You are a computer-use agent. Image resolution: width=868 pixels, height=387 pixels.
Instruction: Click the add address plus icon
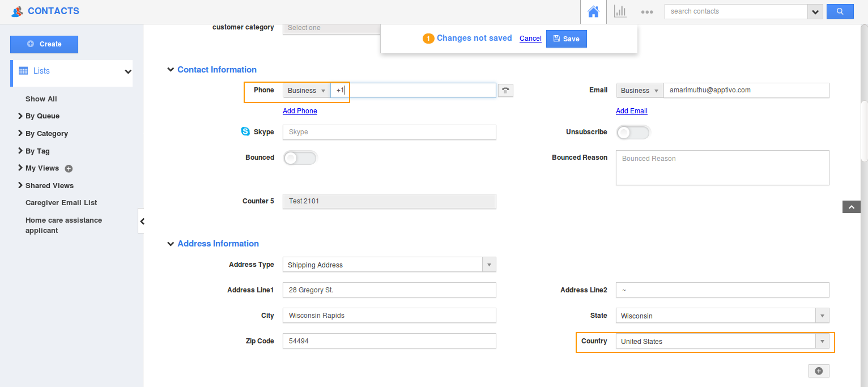(818, 371)
